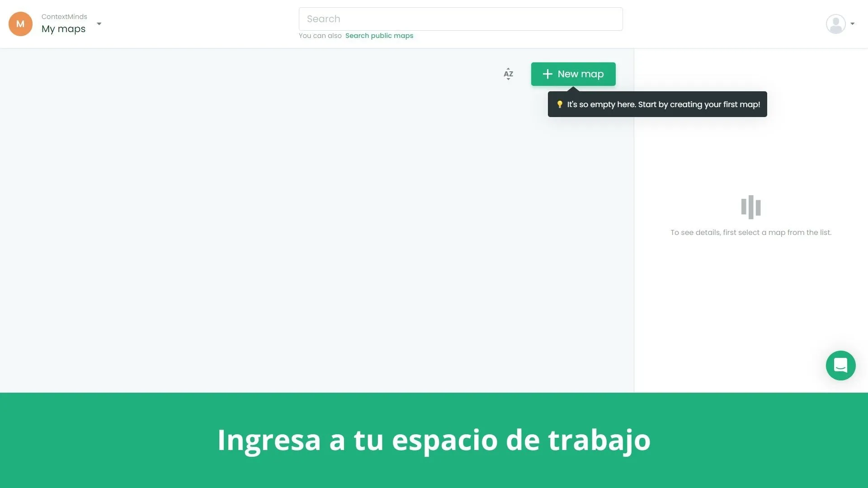Click the ContextMinds workspace label
The height and width of the screenshot is (488, 868).
point(64,17)
